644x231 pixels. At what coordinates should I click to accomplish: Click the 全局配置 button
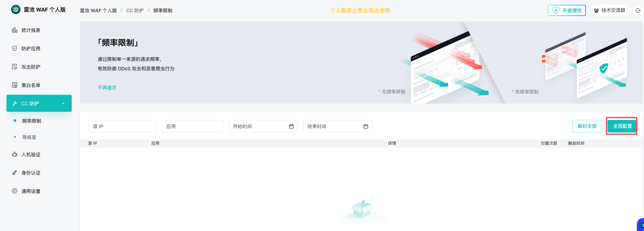click(622, 126)
